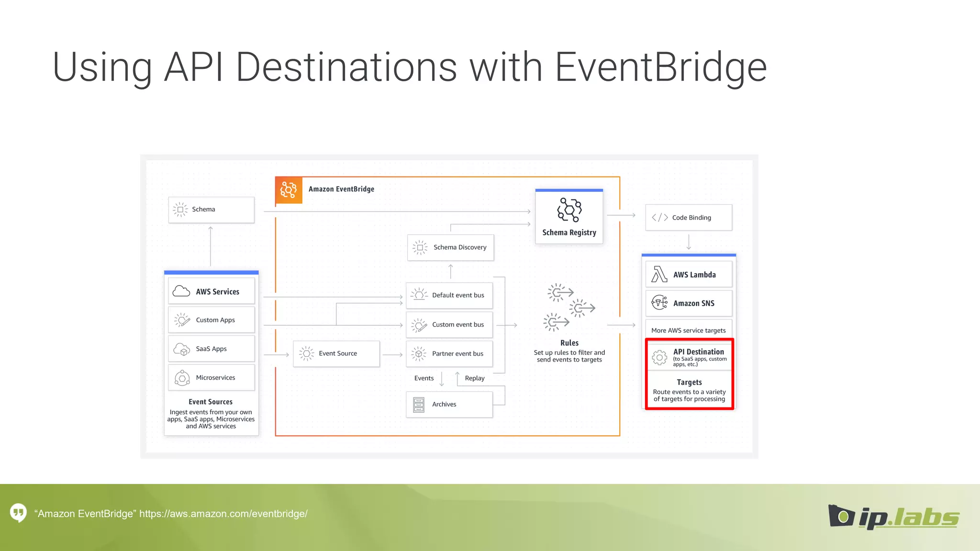The image size is (980, 551).
Task: Click the 'API Destination' label
Action: coord(699,352)
